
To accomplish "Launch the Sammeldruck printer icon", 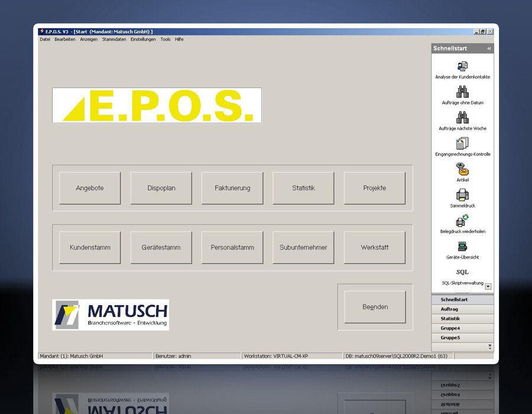I will tap(462, 195).
